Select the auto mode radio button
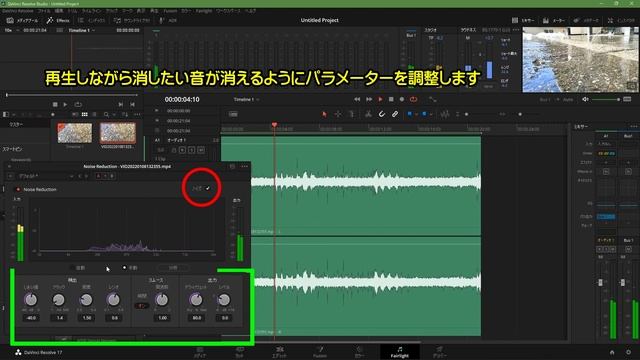This screenshot has height=360, width=640. tap(73, 268)
